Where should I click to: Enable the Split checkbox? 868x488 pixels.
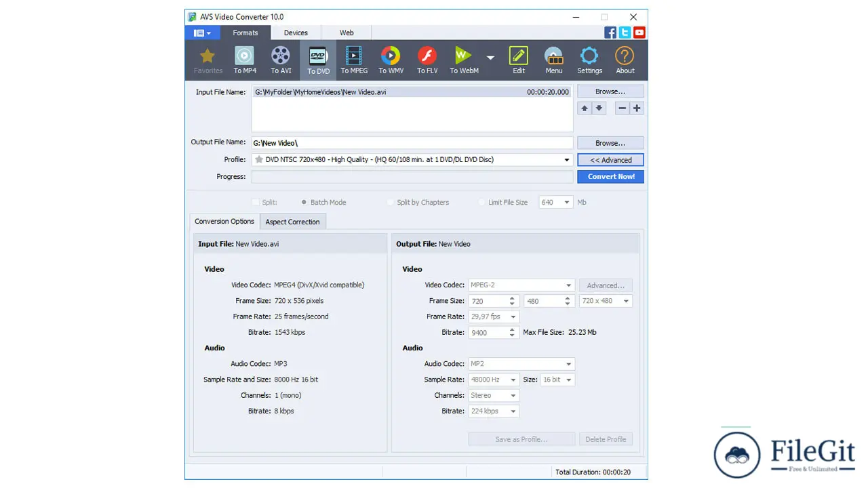(256, 202)
